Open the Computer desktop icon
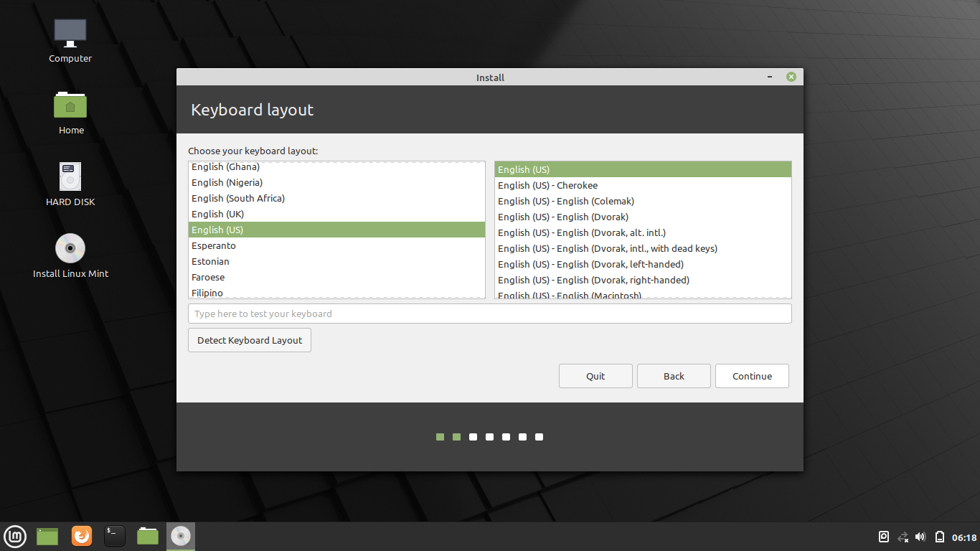 click(70, 32)
